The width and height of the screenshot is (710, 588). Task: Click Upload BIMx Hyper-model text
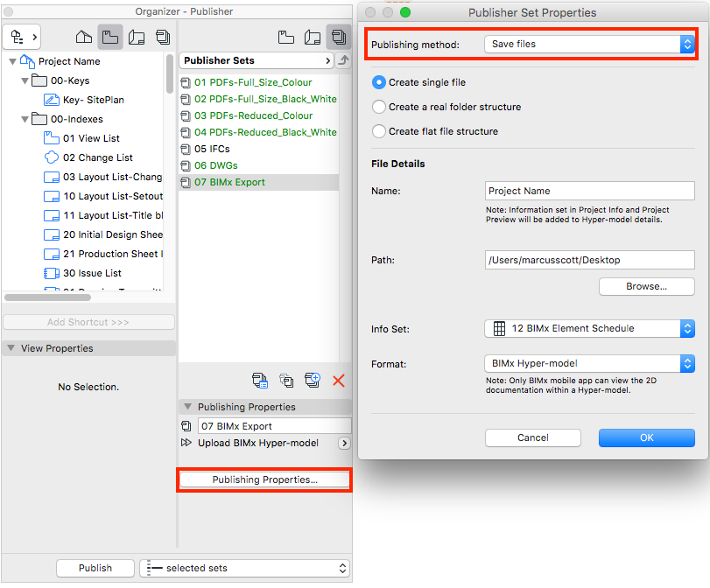coord(258,443)
